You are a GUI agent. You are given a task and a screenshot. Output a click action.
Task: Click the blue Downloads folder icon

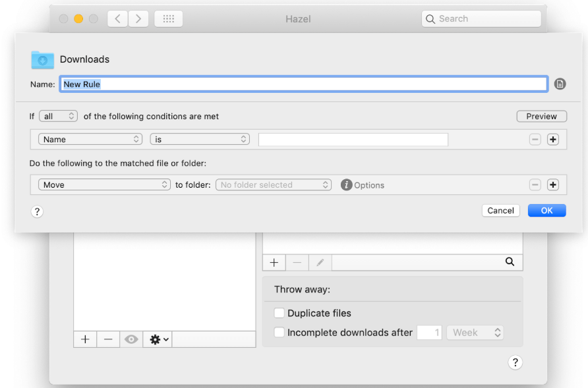(42, 60)
